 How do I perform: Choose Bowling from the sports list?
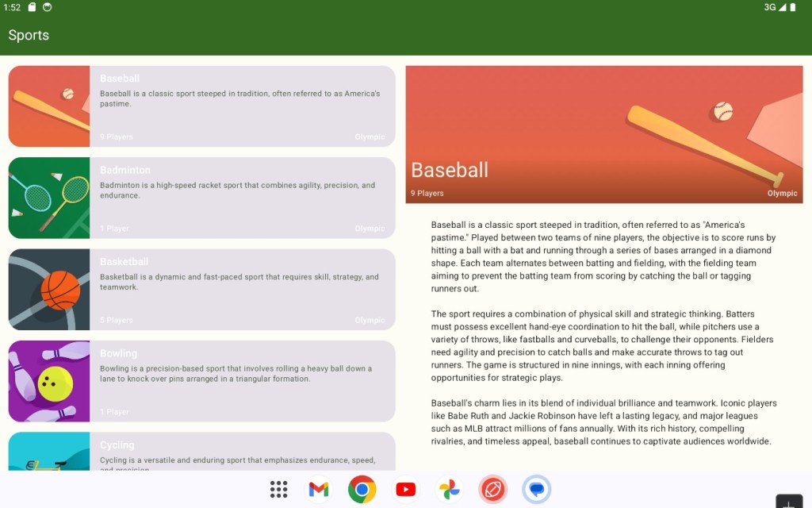click(242, 381)
